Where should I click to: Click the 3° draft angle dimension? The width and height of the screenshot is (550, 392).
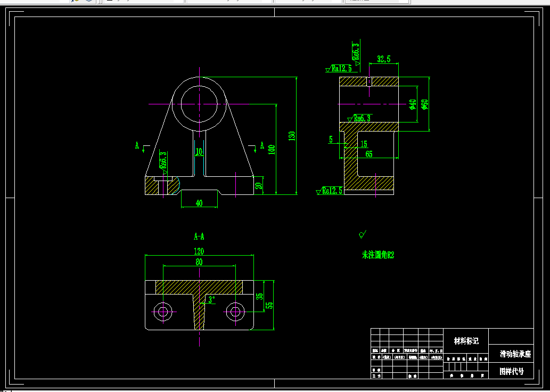[x=212, y=300]
